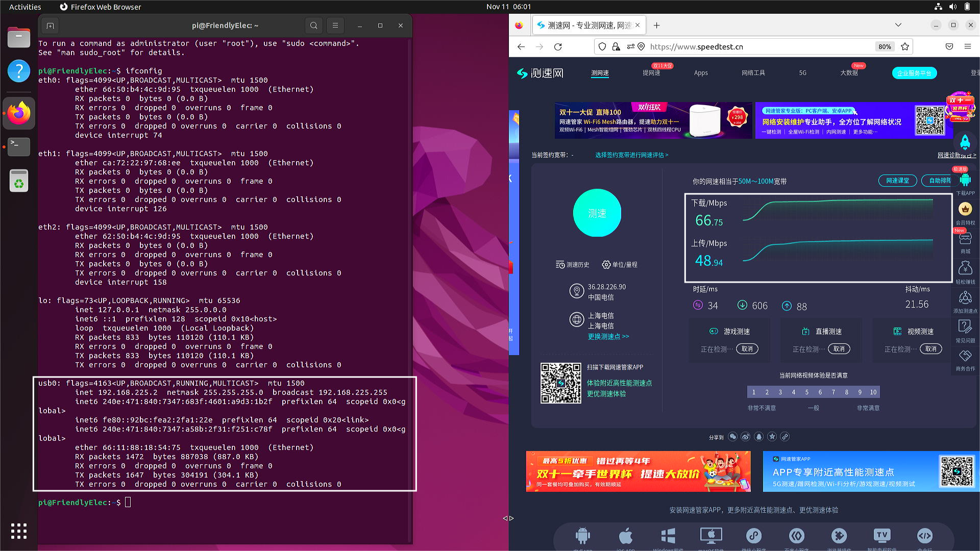
Task: Open Firefox application menu icon
Action: [967, 46]
